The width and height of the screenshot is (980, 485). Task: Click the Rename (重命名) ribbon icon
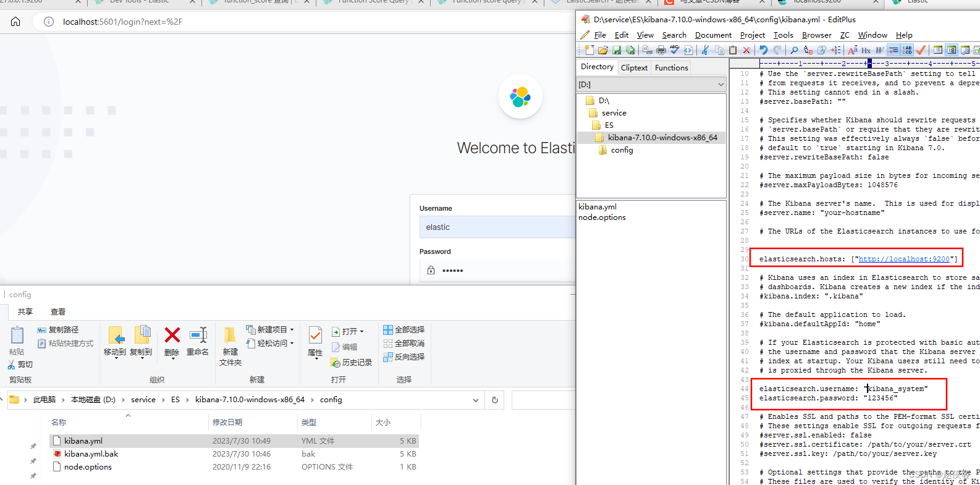pyautogui.click(x=198, y=341)
